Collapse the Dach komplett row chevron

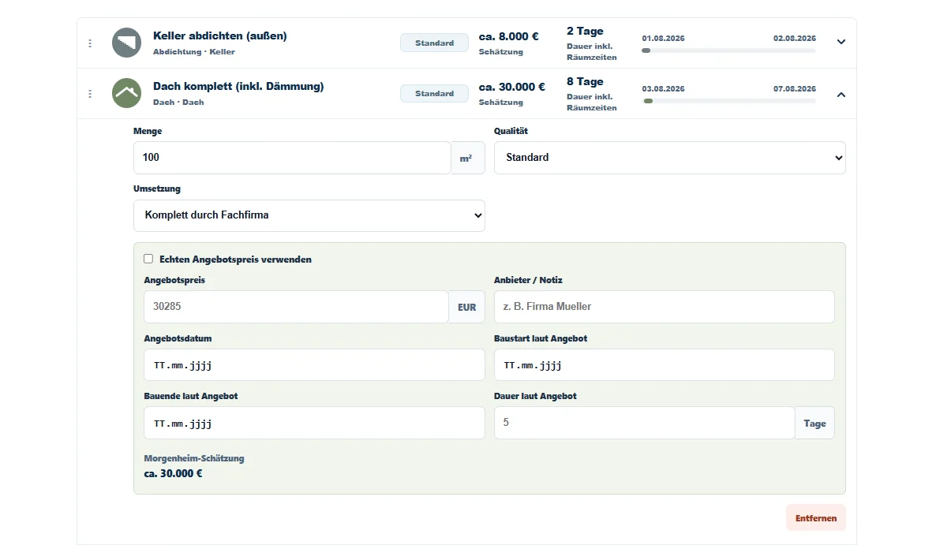tap(841, 94)
